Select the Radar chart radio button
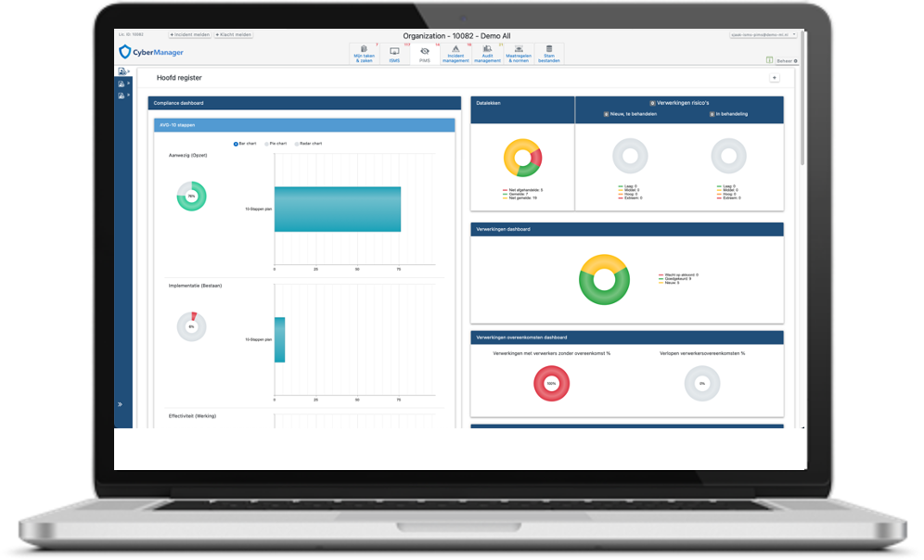Viewport: 924px width, 560px height. click(x=297, y=144)
